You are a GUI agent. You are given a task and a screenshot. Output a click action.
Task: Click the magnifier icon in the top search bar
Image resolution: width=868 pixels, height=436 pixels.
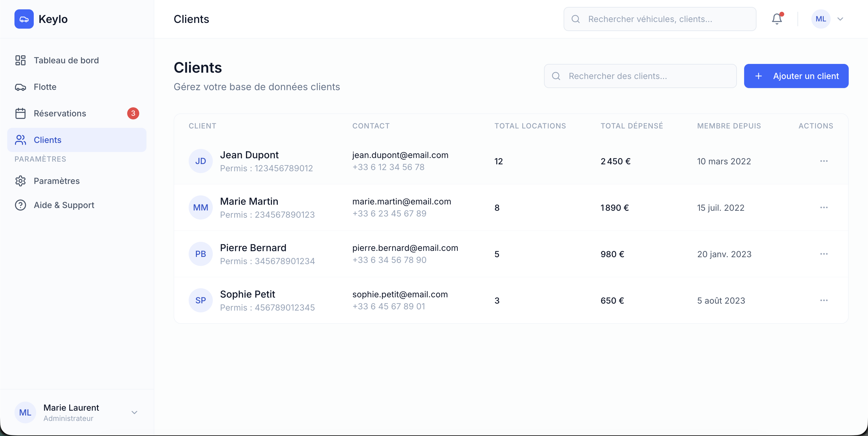click(x=576, y=19)
